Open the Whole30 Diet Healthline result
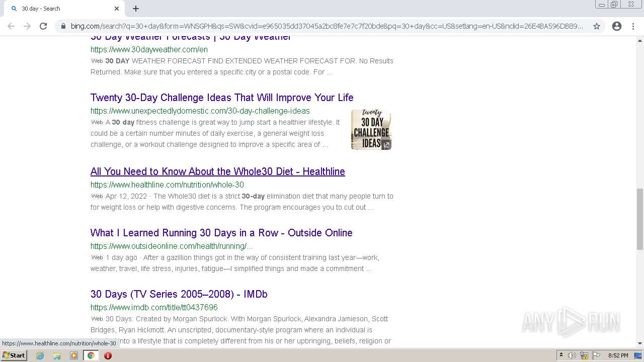The width and height of the screenshot is (644, 362). tap(218, 171)
